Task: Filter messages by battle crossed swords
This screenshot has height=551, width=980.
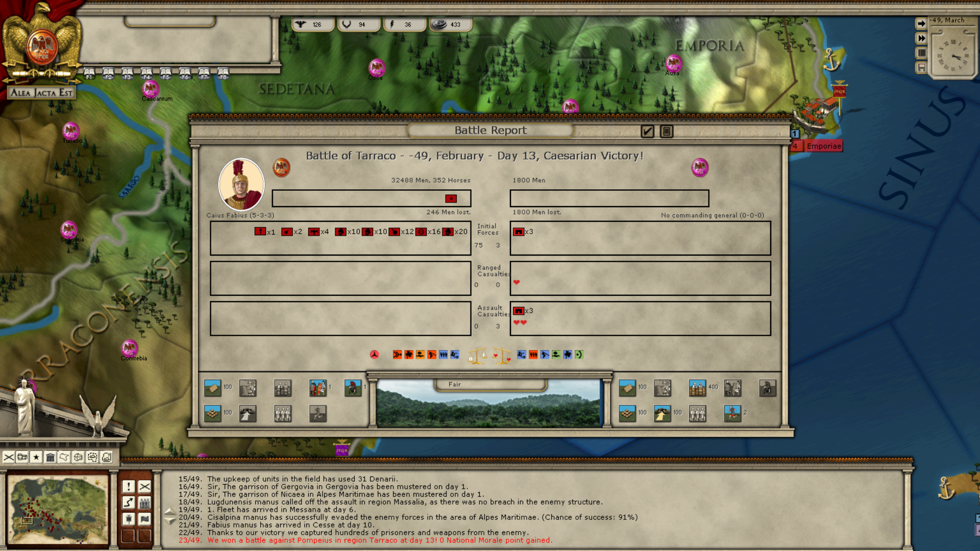Action: click(x=145, y=487)
